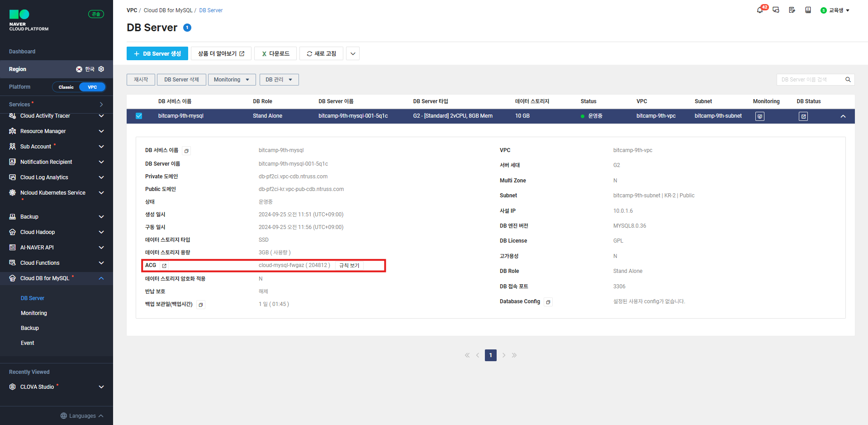Open the Event submenu item
Screen dimensions: 868x425
[28, 343]
